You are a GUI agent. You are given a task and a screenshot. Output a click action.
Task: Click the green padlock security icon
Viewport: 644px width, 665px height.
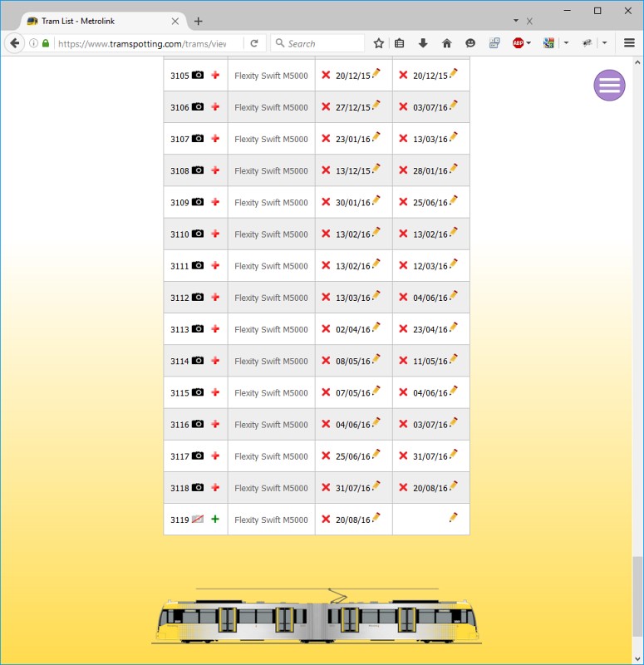click(x=46, y=43)
